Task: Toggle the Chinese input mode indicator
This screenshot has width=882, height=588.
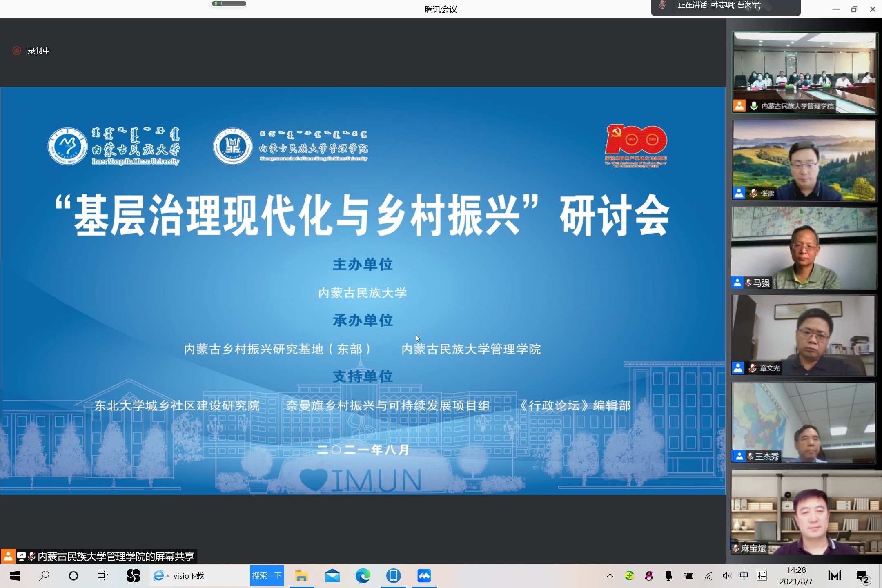Action: [744, 576]
